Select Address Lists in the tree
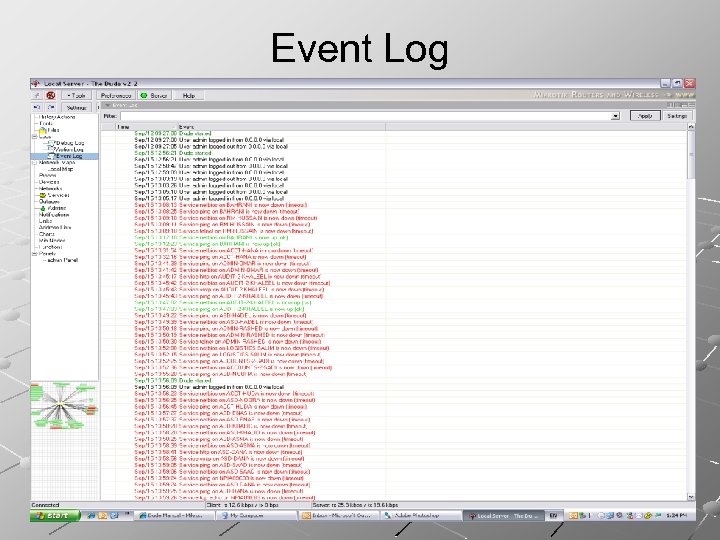Viewport: 720px width, 540px height. pos(55,227)
